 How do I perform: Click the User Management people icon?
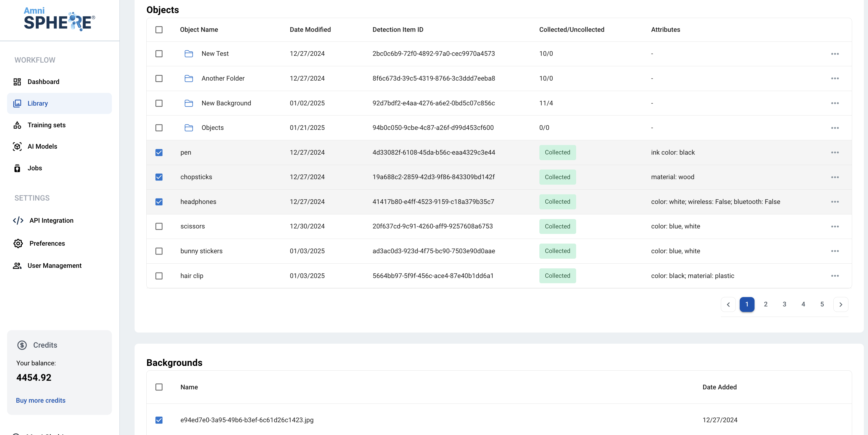coord(17,265)
